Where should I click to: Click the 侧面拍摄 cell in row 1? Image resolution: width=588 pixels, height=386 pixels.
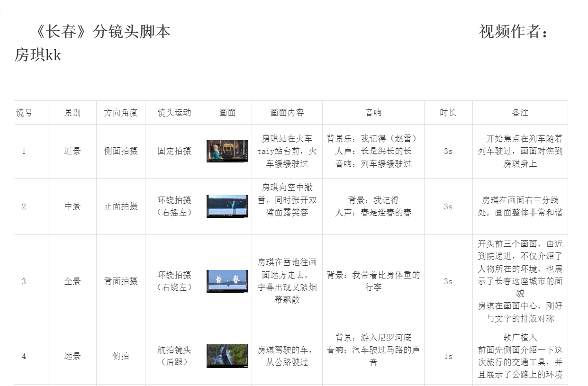point(121,151)
